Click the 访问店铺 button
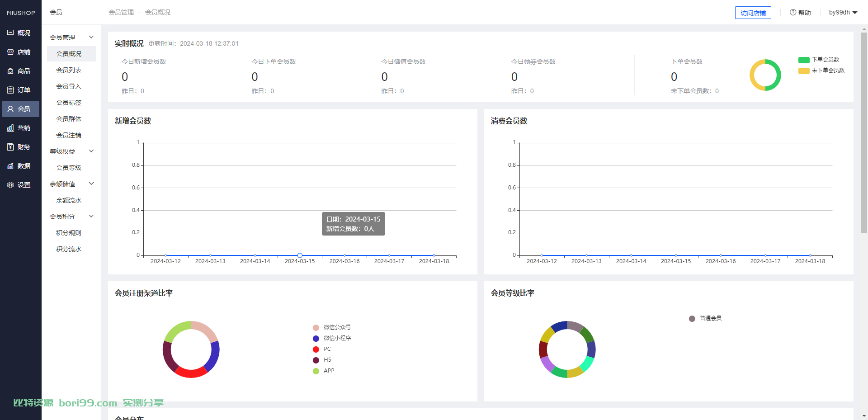This screenshot has height=420, width=868. (753, 13)
